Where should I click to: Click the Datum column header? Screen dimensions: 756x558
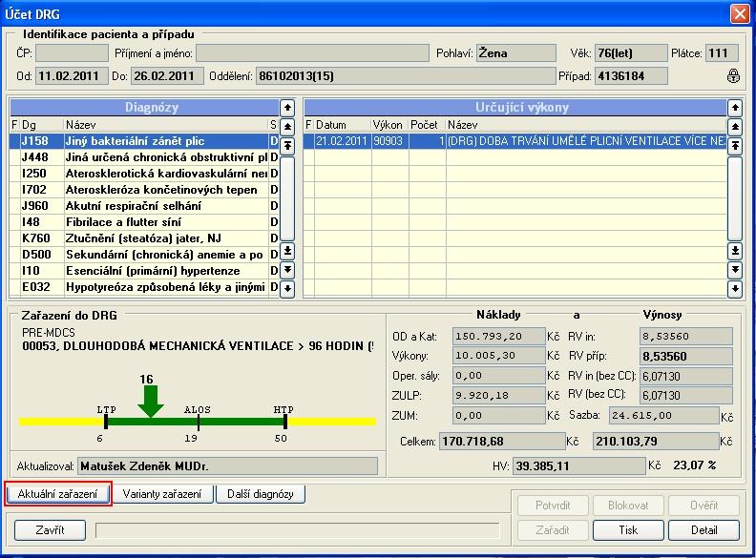343,125
